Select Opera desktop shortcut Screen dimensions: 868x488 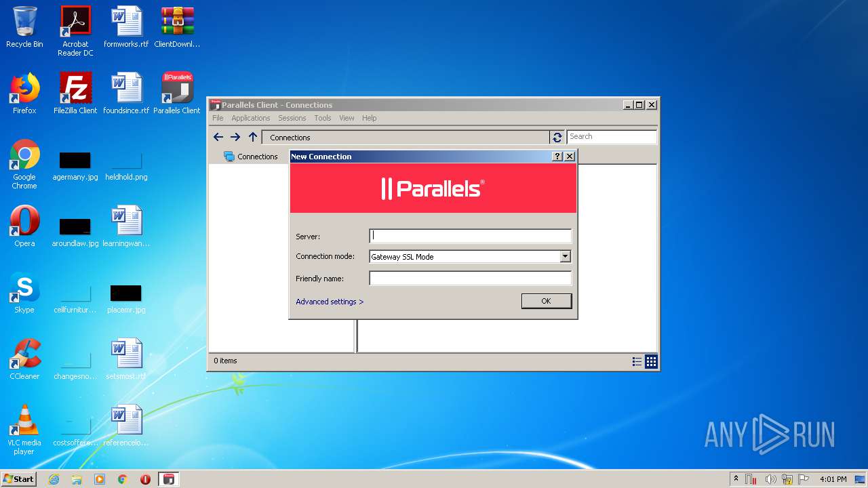[24, 226]
